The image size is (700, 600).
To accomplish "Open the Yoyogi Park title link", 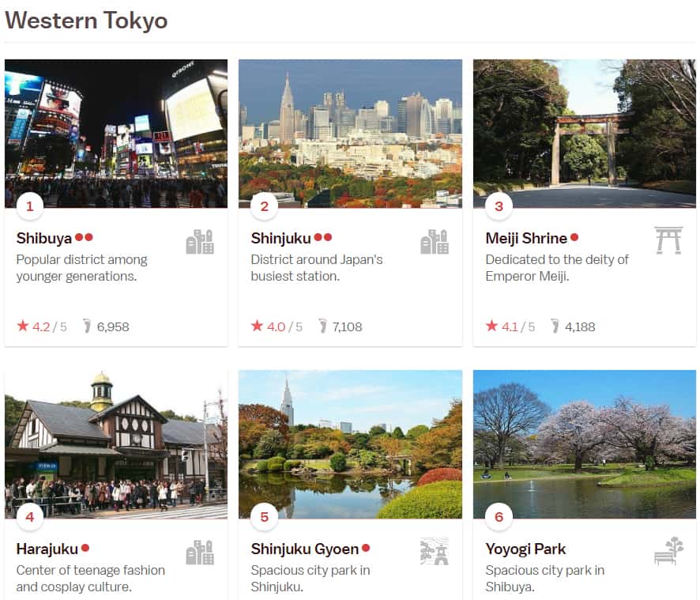I will click(525, 549).
